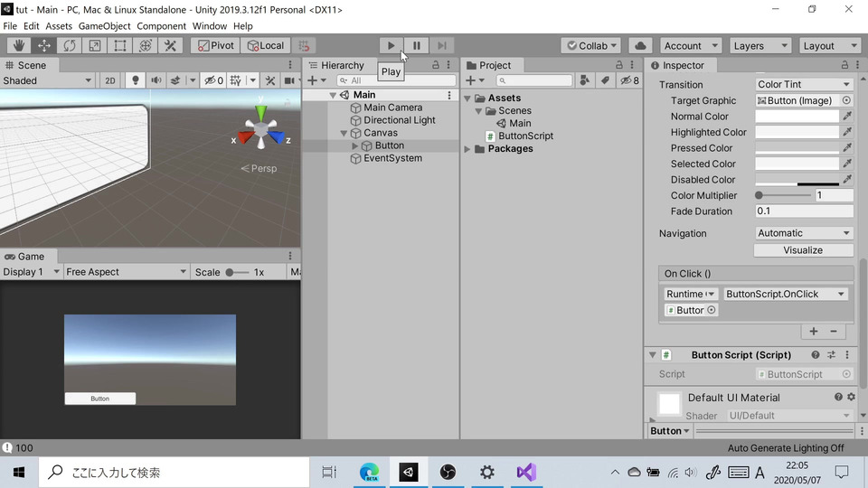Open the Display 1 dropdown
Image resolution: width=868 pixels, height=488 pixels.
click(31, 272)
